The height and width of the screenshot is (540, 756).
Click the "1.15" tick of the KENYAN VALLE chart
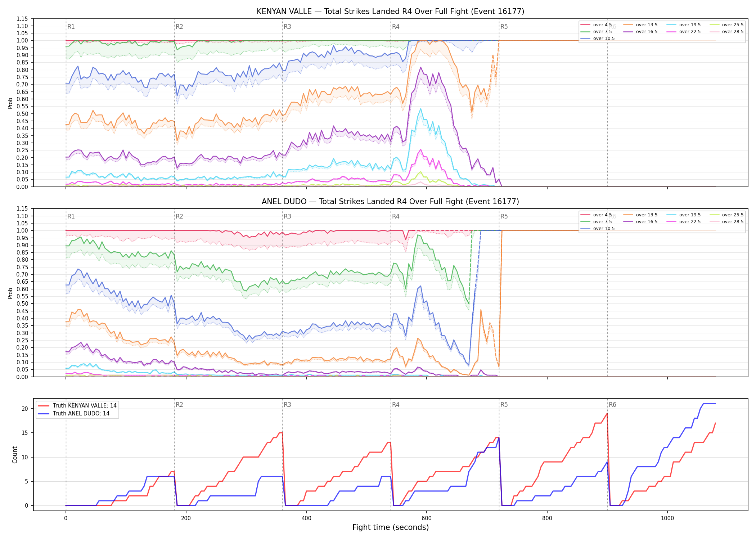23,19
